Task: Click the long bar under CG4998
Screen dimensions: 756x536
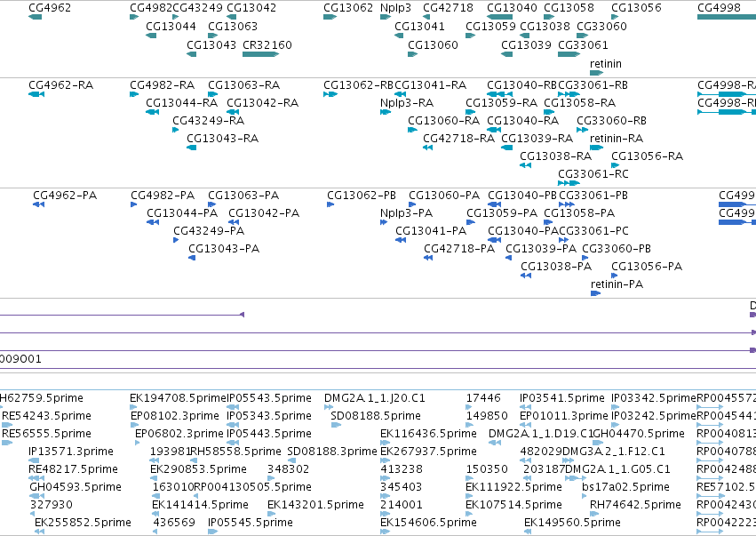Action: [x=727, y=17]
